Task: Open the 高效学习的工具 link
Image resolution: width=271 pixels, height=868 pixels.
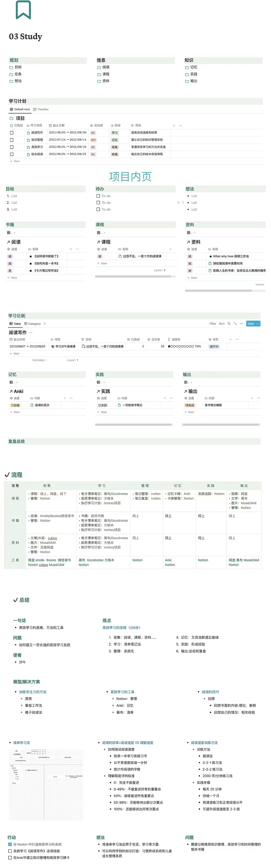Action: point(122,692)
